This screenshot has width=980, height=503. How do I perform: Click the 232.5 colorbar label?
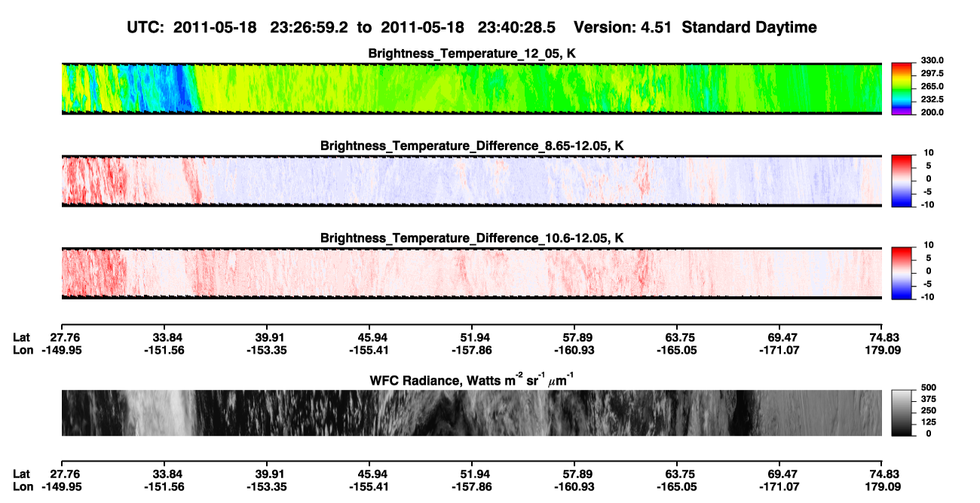932,100
